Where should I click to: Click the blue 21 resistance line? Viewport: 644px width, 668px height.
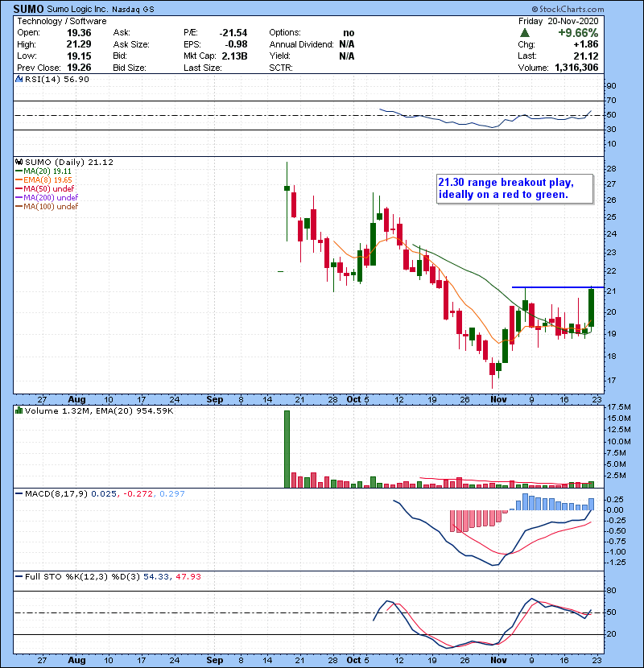point(558,287)
